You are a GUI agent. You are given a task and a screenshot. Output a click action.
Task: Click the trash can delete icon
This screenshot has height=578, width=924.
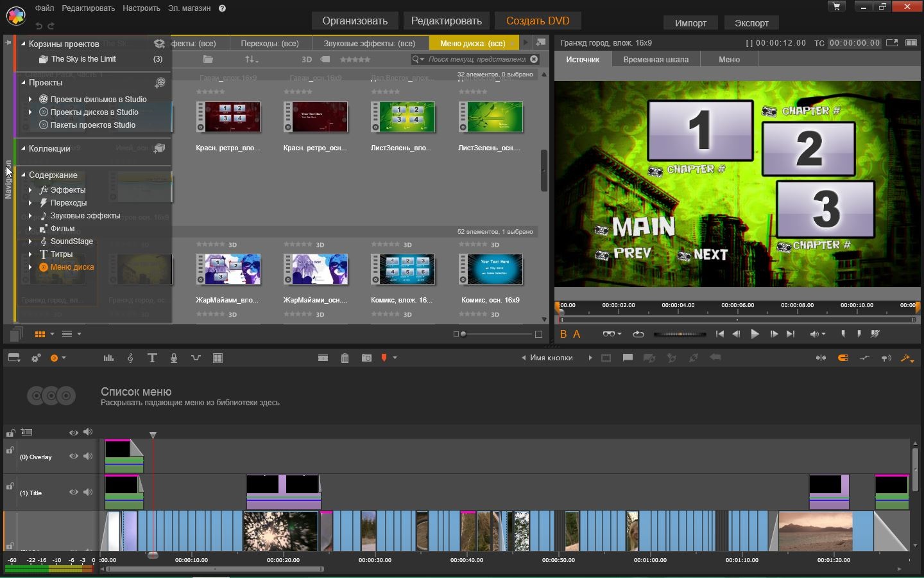[x=345, y=358]
